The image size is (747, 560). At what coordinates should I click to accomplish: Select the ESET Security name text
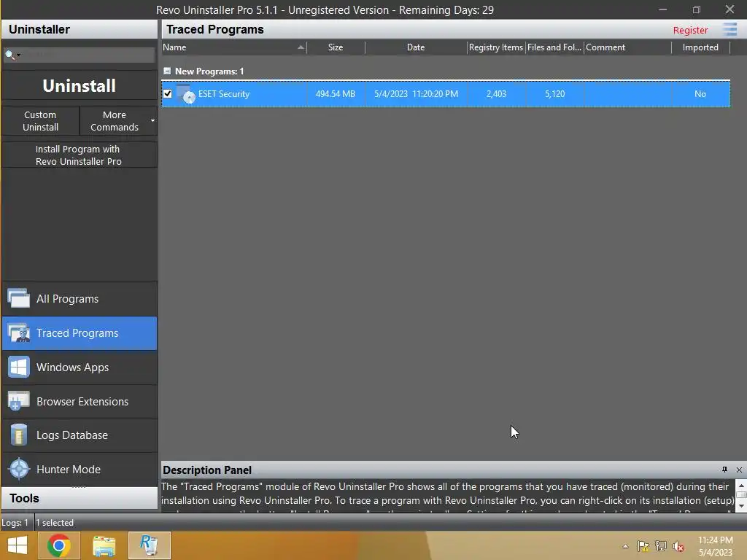224,94
